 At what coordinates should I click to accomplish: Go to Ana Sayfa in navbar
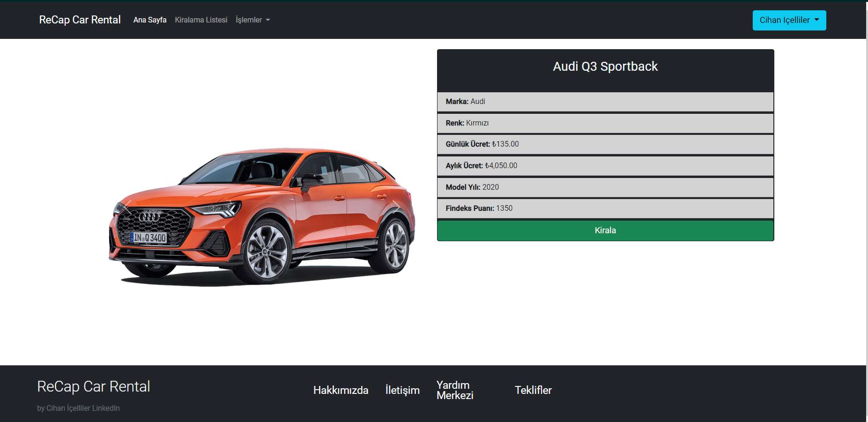coord(150,20)
